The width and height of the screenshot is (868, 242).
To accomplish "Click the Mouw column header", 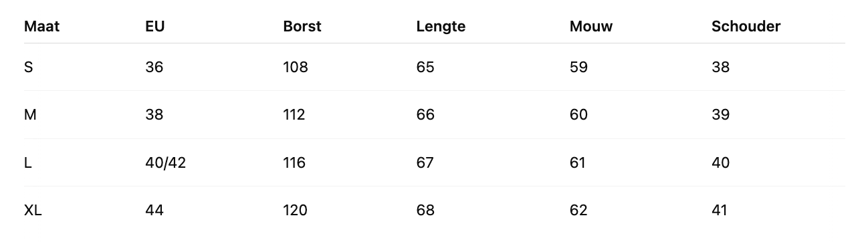I will pos(591,27).
